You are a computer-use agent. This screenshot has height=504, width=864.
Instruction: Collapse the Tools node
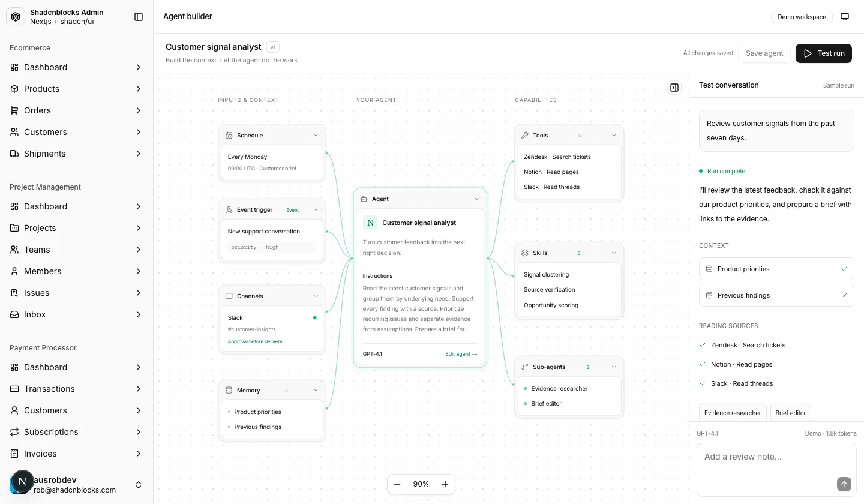coord(614,135)
